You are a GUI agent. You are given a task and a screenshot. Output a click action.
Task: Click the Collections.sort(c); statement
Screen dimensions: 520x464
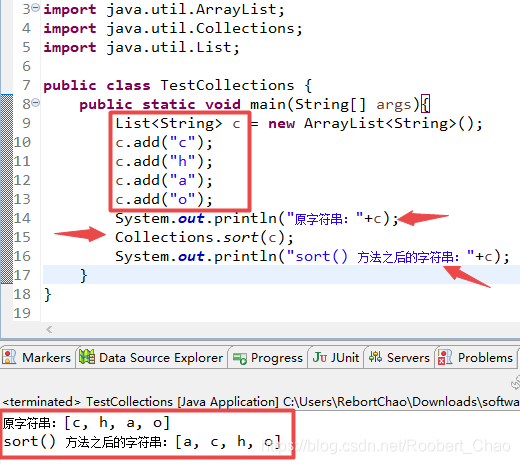pos(204,238)
